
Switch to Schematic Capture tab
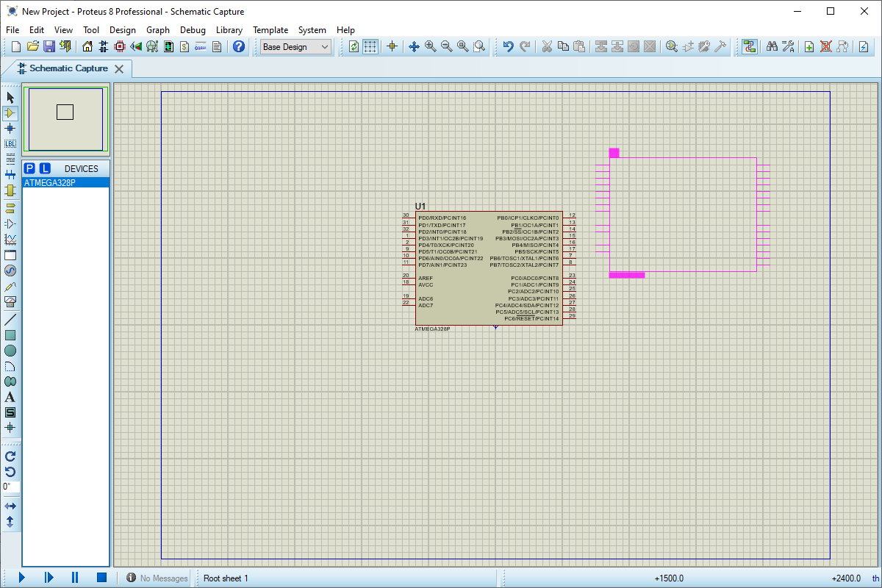coord(68,68)
